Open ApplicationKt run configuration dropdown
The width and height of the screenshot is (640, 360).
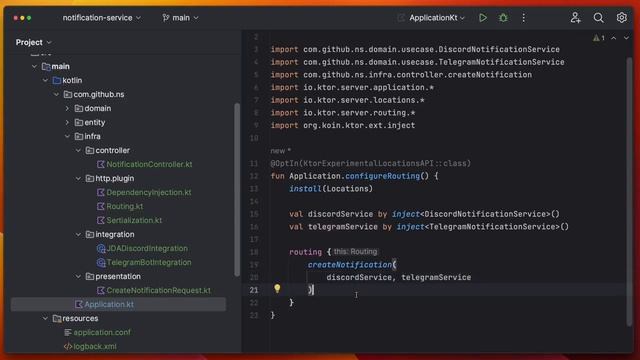coord(437,18)
